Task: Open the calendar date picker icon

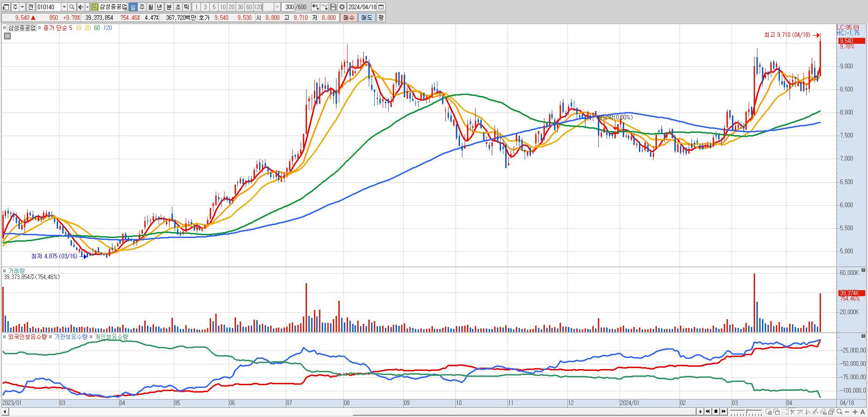Action: (x=381, y=7)
